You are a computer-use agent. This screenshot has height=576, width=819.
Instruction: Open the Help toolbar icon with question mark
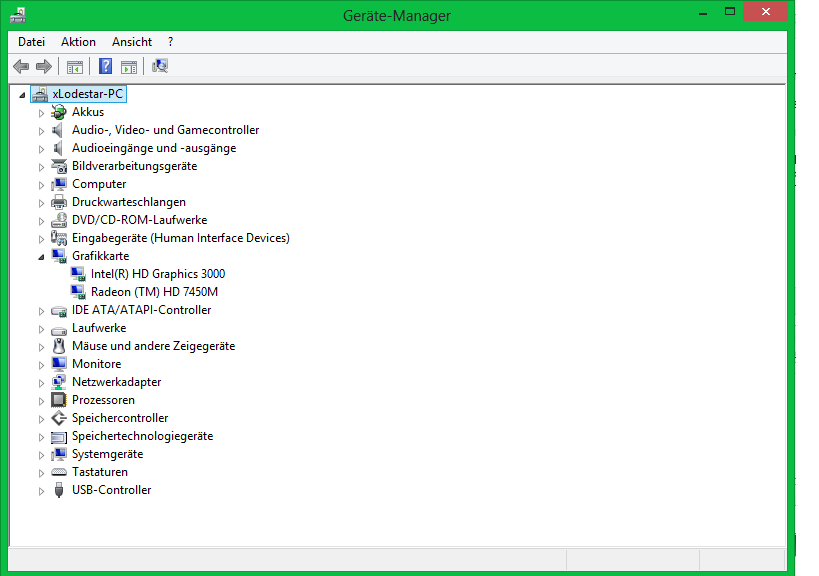coord(106,66)
